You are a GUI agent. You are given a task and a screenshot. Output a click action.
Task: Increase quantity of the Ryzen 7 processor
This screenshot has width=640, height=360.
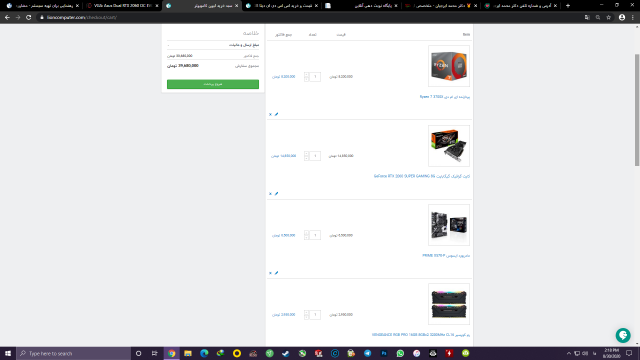click(x=307, y=75)
